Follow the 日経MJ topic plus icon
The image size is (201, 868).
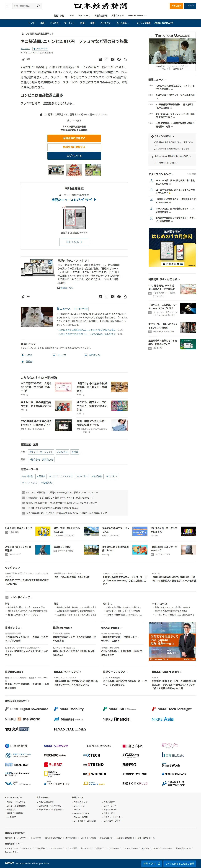[23, 362]
